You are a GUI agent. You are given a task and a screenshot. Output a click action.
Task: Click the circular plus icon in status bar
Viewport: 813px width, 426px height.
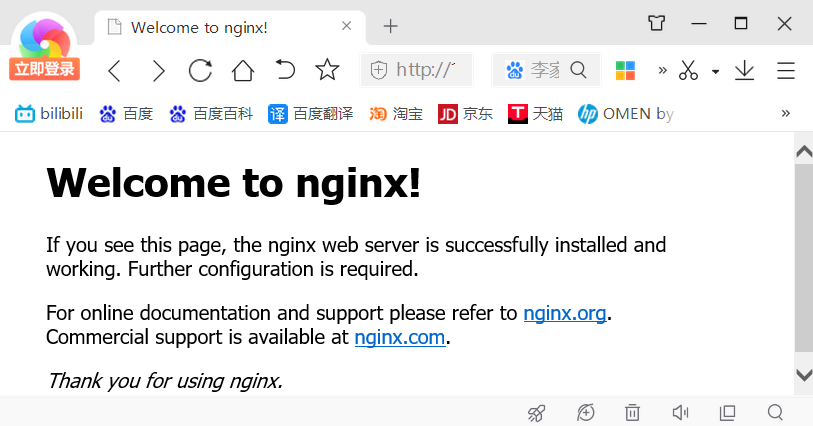click(585, 413)
